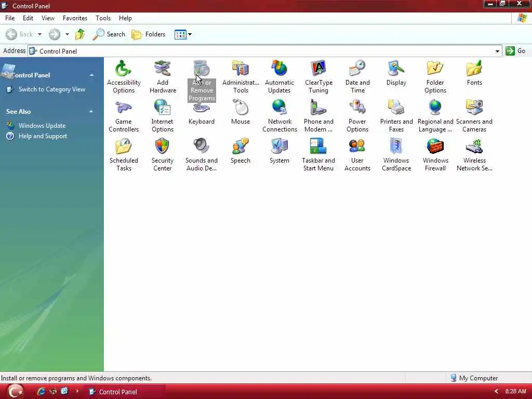Open Windows Firewall icon
This screenshot has width=532, height=399.
coord(435,155)
